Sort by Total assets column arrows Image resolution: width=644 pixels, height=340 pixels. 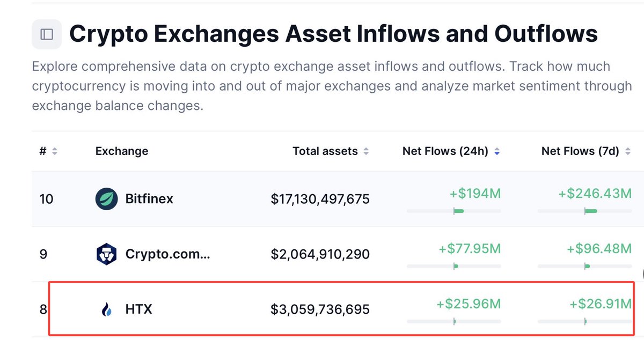pos(366,152)
